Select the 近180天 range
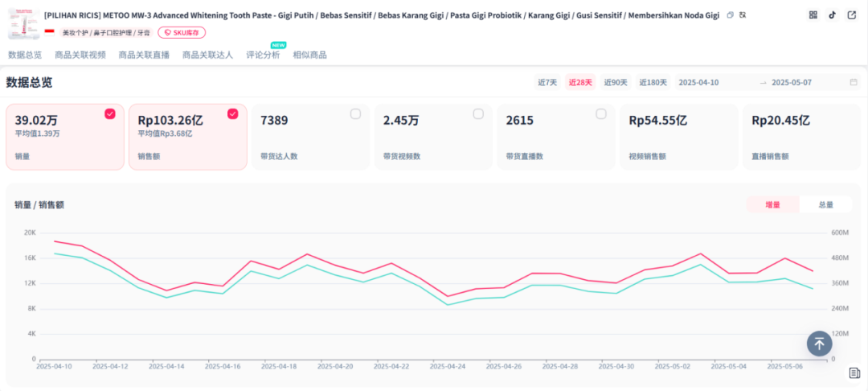868x391 pixels. [x=653, y=83]
